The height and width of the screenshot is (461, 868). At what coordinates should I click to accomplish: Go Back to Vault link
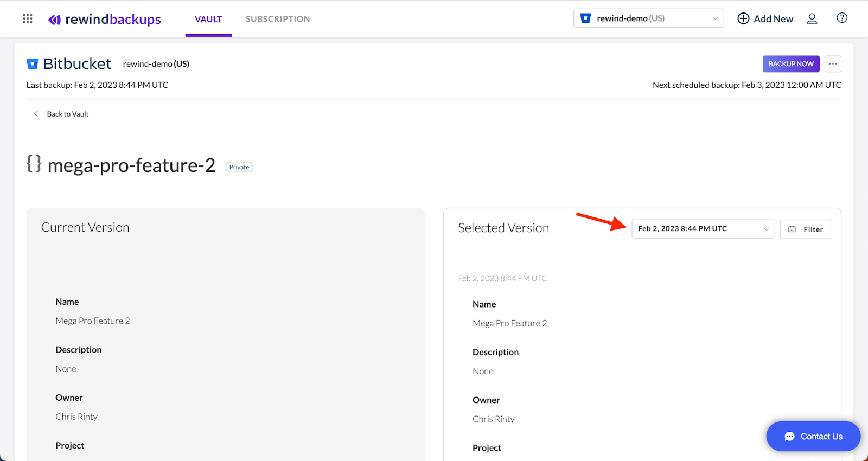pyautogui.click(x=68, y=114)
